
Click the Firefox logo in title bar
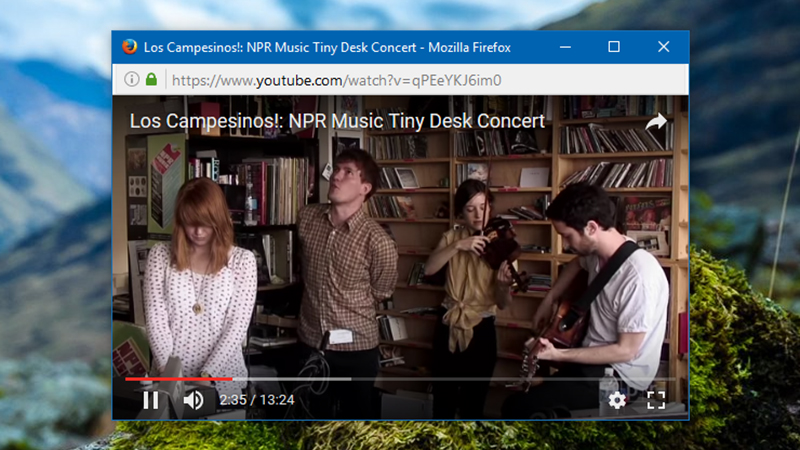[x=130, y=47]
